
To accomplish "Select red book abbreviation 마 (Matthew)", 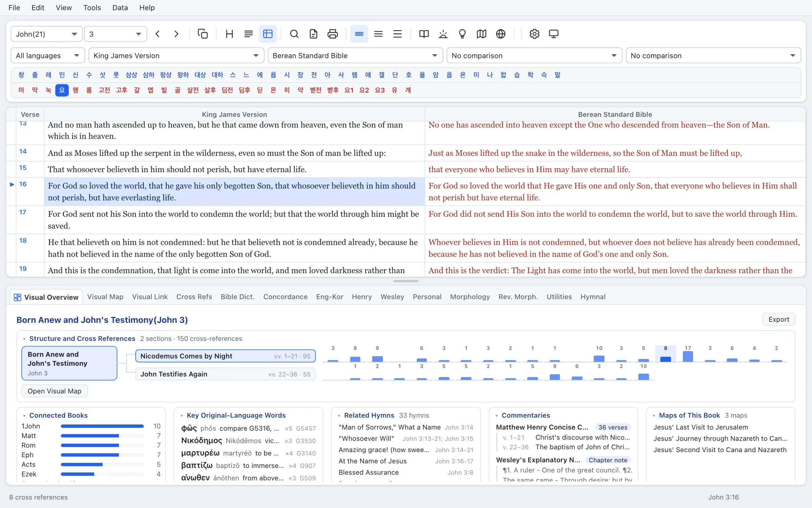I will coord(21,90).
